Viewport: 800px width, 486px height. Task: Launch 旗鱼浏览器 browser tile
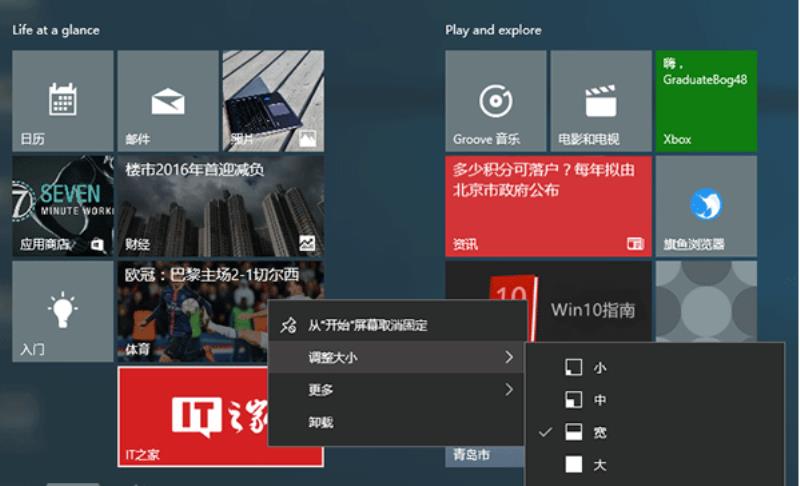706,206
